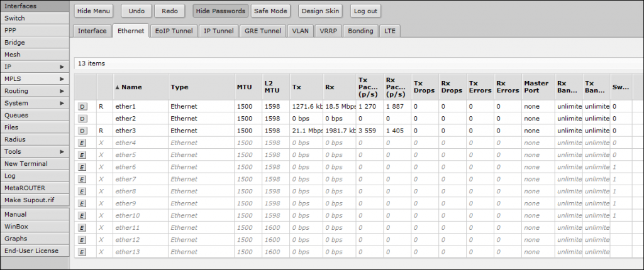Open the ether13 interface name
Image resolution: width=644 pixels, height=270 pixels.
(x=127, y=252)
